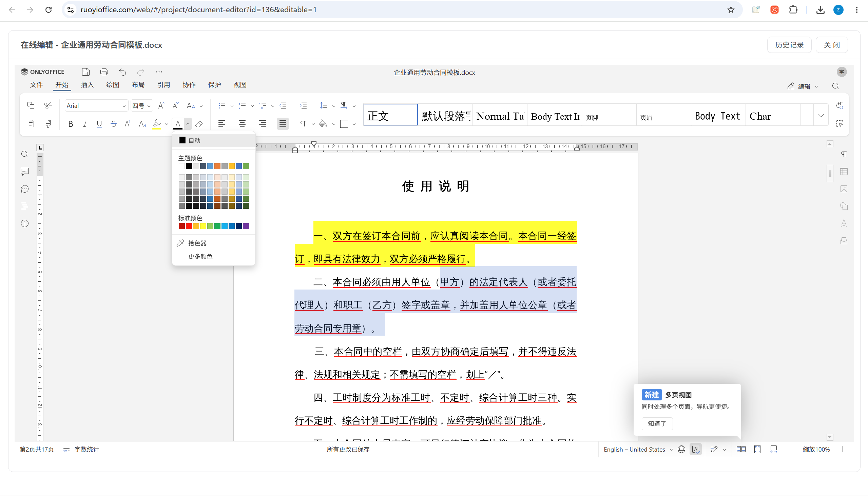
Task: Open table settings in right sidebar
Action: [844, 171]
